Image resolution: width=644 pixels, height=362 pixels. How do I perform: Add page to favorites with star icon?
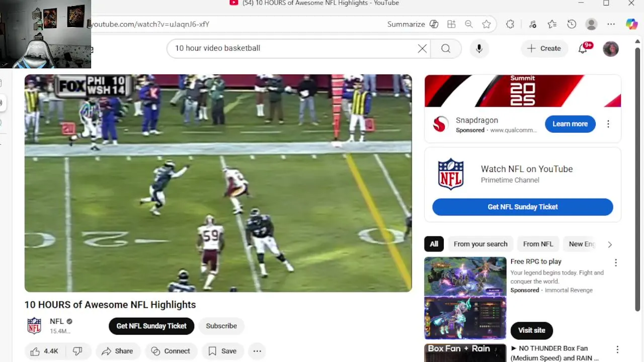[x=487, y=24]
